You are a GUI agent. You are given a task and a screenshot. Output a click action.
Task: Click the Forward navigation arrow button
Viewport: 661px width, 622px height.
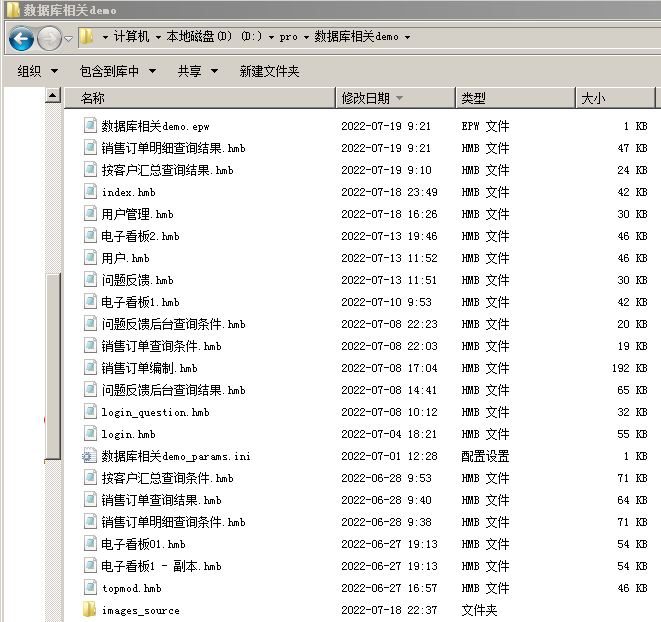[49, 38]
